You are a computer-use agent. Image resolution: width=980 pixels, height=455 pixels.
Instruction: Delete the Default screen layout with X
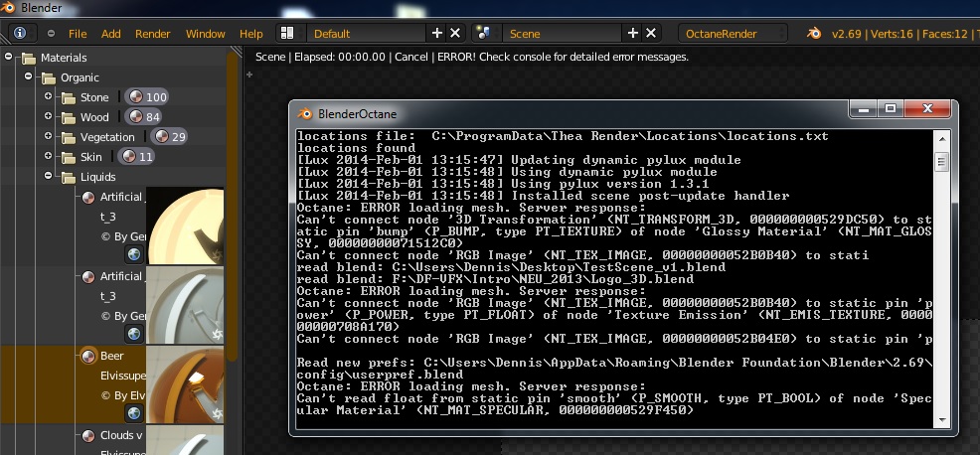click(x=455, y=33)
